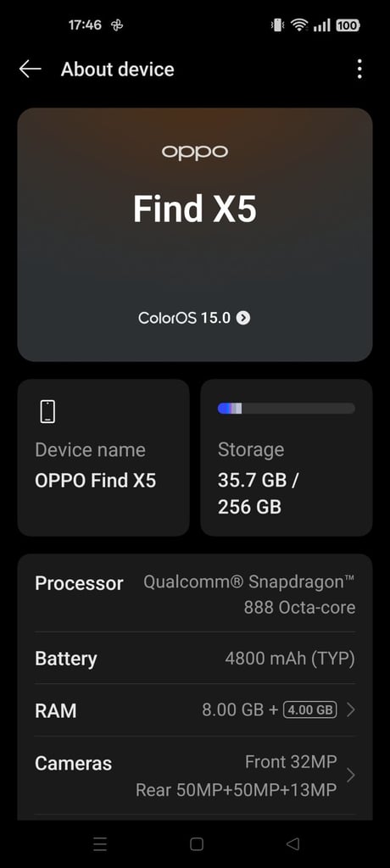390x868 pixels.
Task: Edit the Device name OPPO Find X5
Action: [x=103, y=458]
